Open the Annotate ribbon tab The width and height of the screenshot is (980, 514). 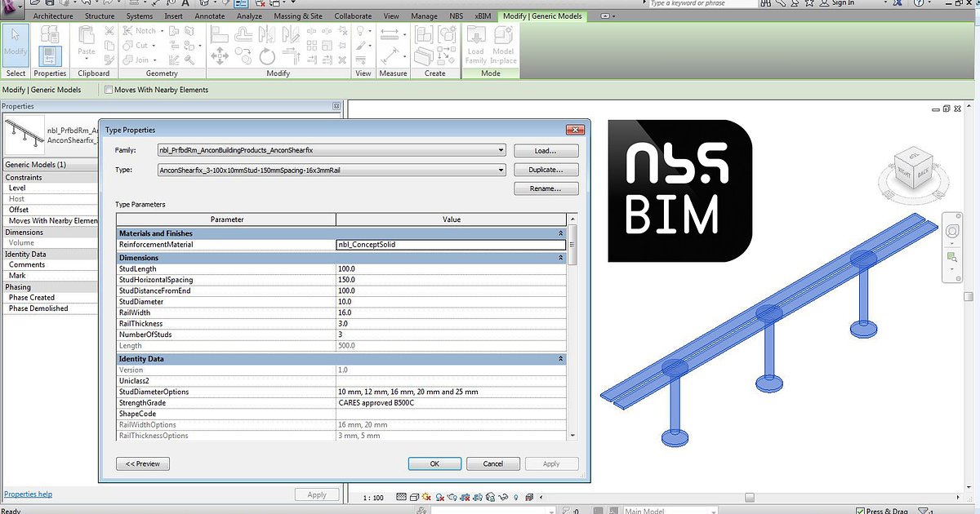[x=210, y=16]
